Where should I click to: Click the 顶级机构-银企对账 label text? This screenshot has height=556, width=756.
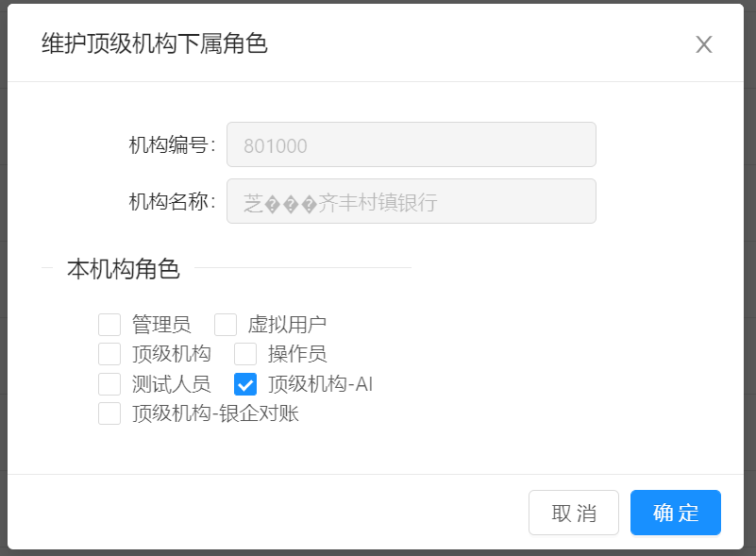tap(215, 413)
